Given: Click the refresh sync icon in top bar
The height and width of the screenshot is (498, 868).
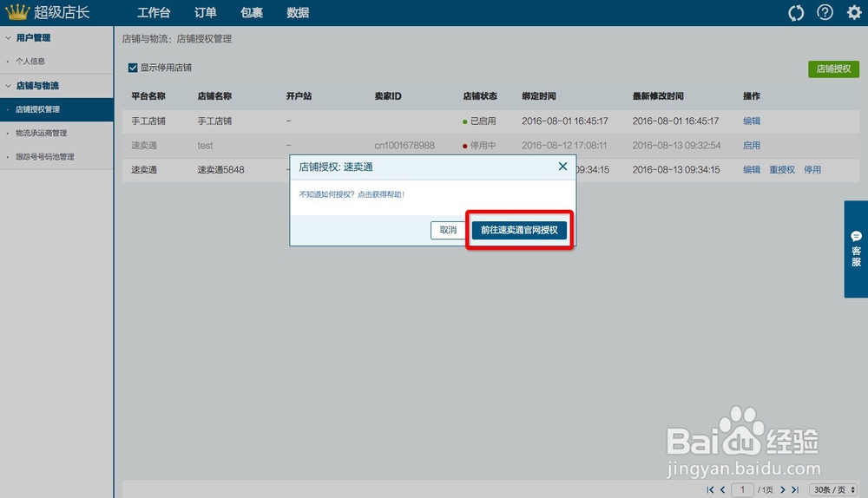Looking at the screenshot, I should [796, 13].
